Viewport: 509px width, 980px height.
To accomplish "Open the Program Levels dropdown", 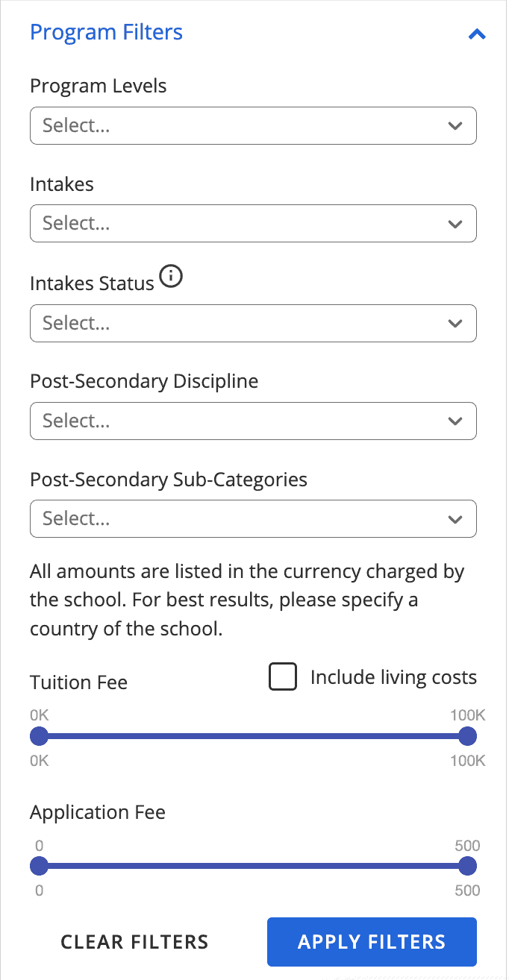I will coord(253,125).
